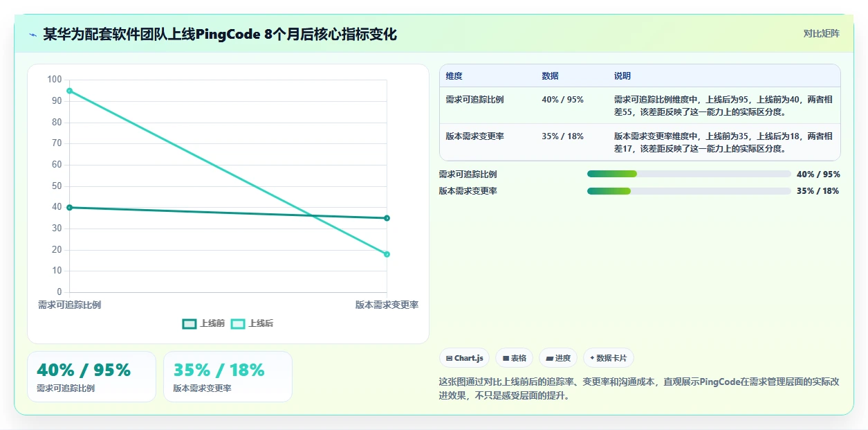Click the 版本需求变更率 progress bar
This screenshot has height=430, width=868.
[x=689, y=191]
